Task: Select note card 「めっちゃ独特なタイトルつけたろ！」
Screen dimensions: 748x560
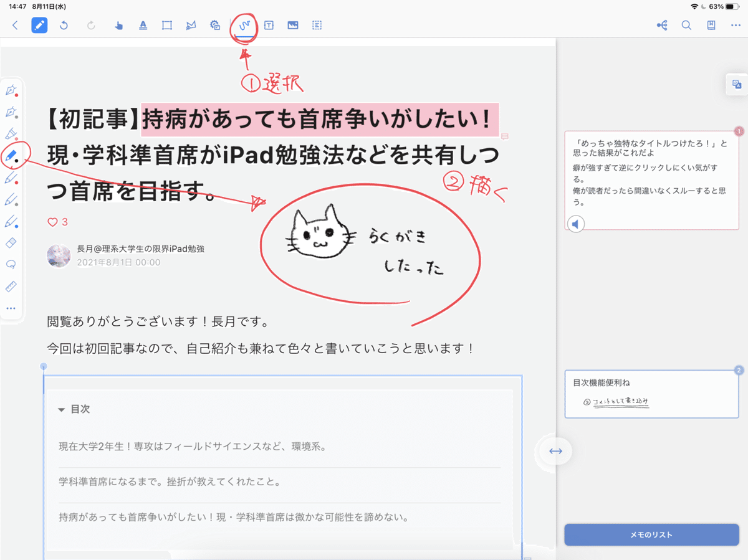Action: [652, 181]
